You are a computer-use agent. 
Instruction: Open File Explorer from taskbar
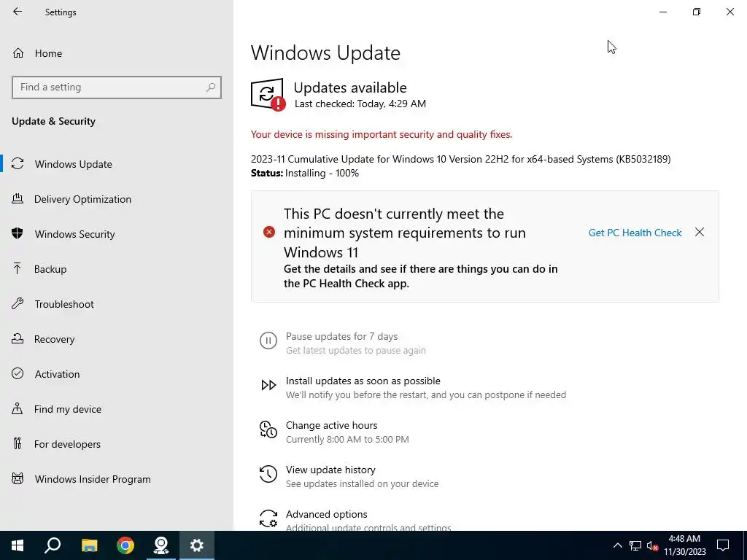coord(89,545)
